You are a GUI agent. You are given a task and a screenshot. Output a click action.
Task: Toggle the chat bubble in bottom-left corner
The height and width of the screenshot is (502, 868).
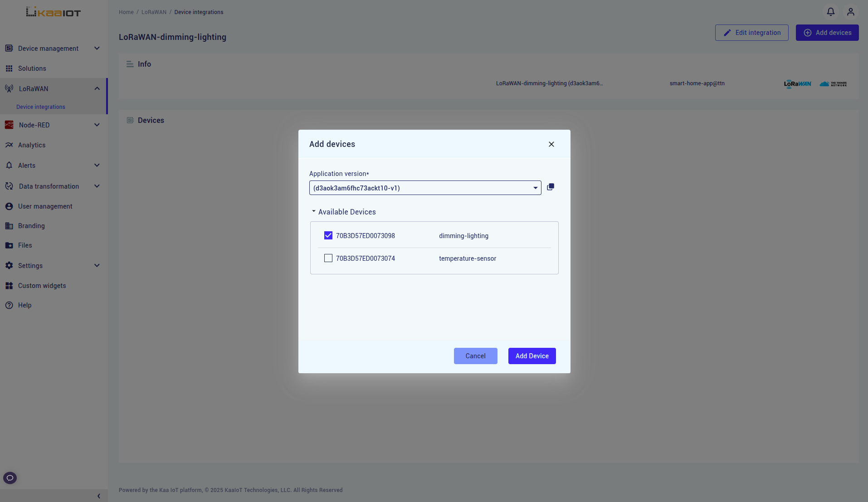10,478
